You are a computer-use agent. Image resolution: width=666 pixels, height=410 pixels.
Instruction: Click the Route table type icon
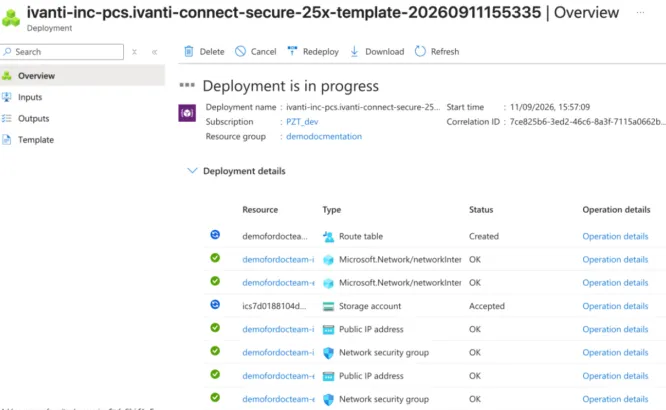click(328, 237)
